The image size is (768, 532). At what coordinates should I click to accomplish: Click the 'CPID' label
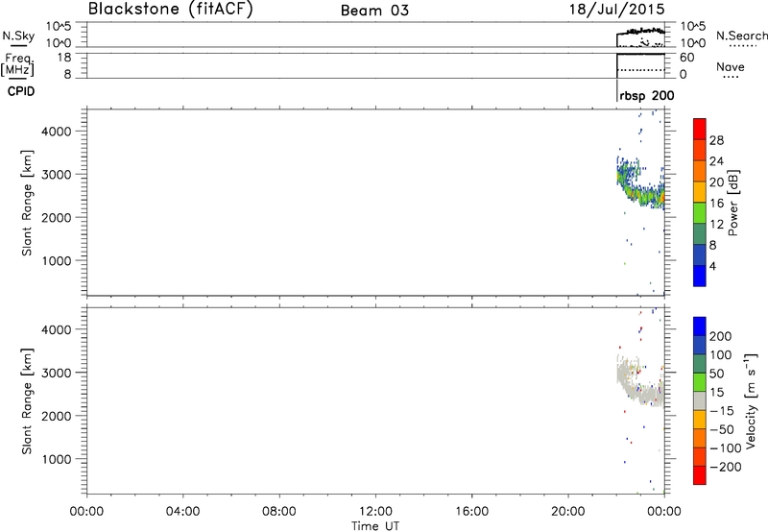point(21,91)
